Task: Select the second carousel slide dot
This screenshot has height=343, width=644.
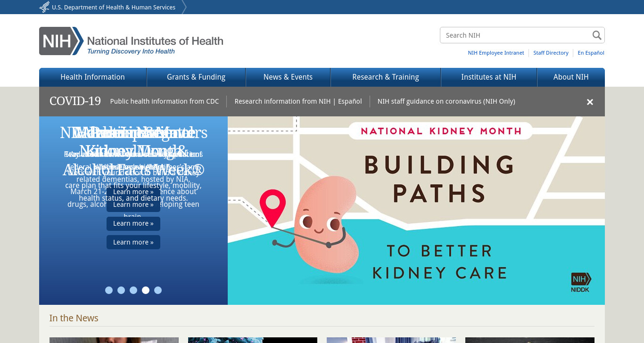Action: [x=121, y=290]
